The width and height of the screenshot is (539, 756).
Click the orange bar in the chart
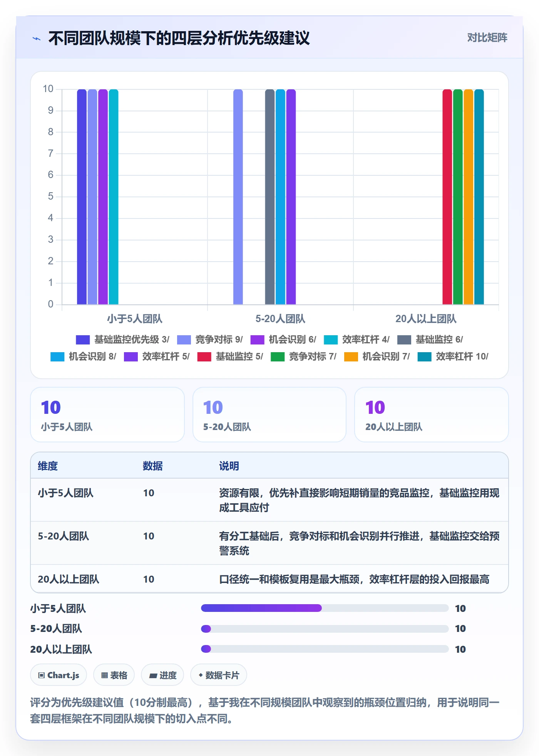coord(469,197)
